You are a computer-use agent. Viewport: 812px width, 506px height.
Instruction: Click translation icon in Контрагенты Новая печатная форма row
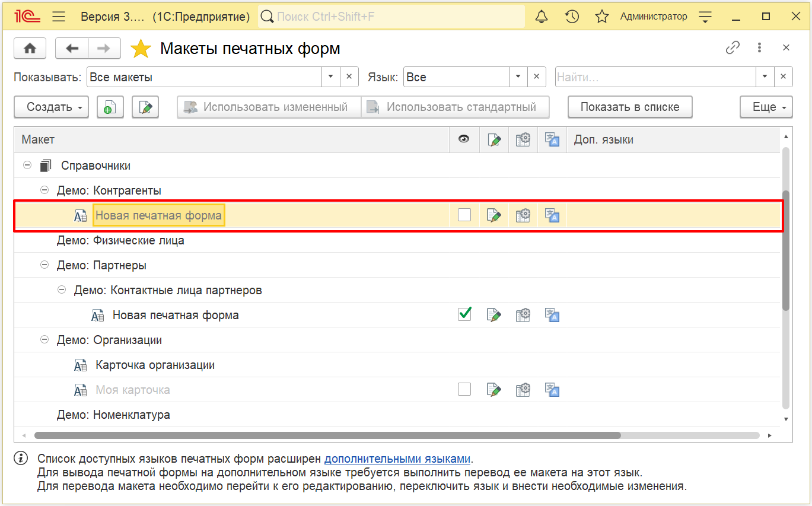552,215
